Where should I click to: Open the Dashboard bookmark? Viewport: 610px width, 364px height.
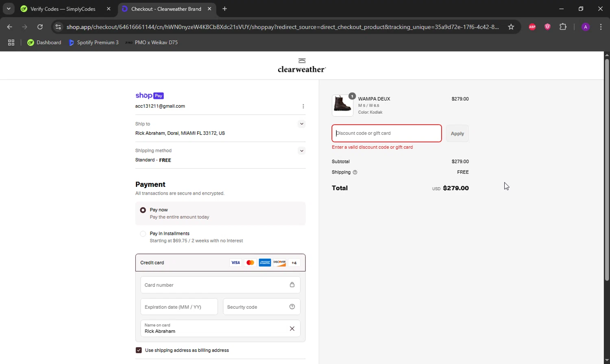point(44,42)
